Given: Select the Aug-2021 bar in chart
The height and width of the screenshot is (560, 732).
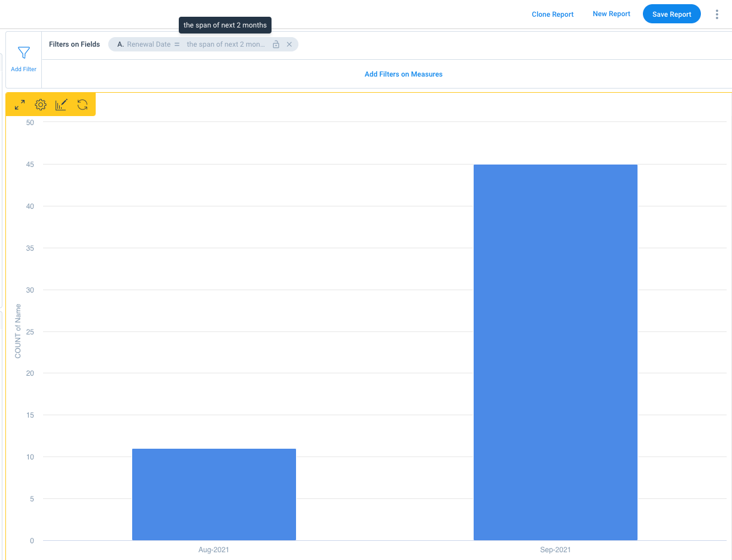Looking at the screenshot, I should click(x=214, y=494).
